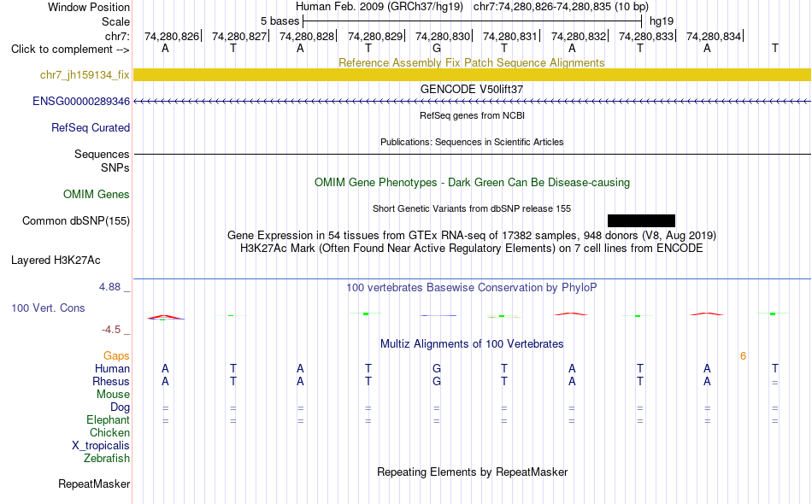This screenshot has height=504, width=812.
Task: Click the G base in the reference sequence row
Action: pyautogui.click(x=437, y=48)
